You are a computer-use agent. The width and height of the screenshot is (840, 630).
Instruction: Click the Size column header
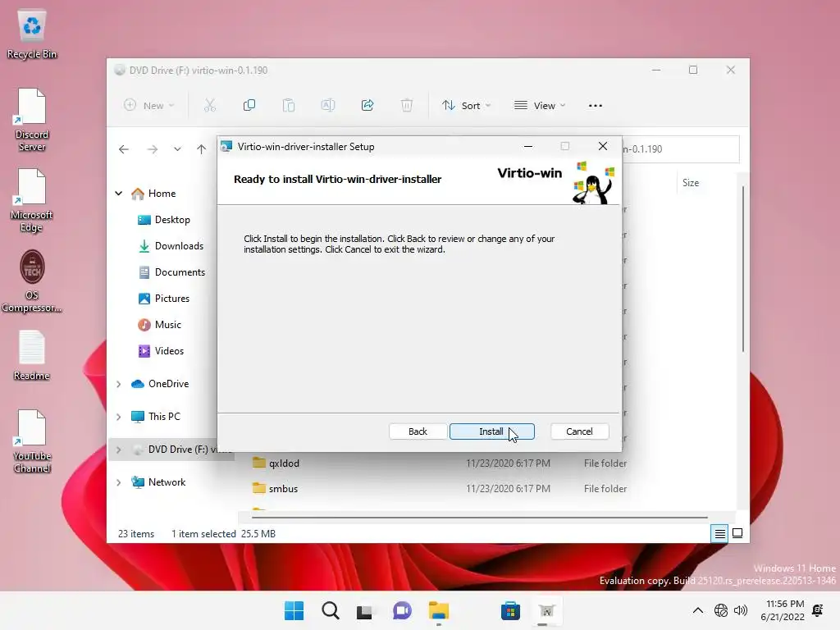click(691, 183)
